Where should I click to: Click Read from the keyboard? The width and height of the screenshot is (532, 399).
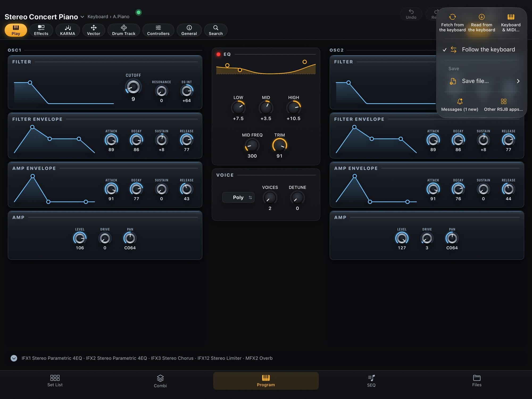click(481, 23)
